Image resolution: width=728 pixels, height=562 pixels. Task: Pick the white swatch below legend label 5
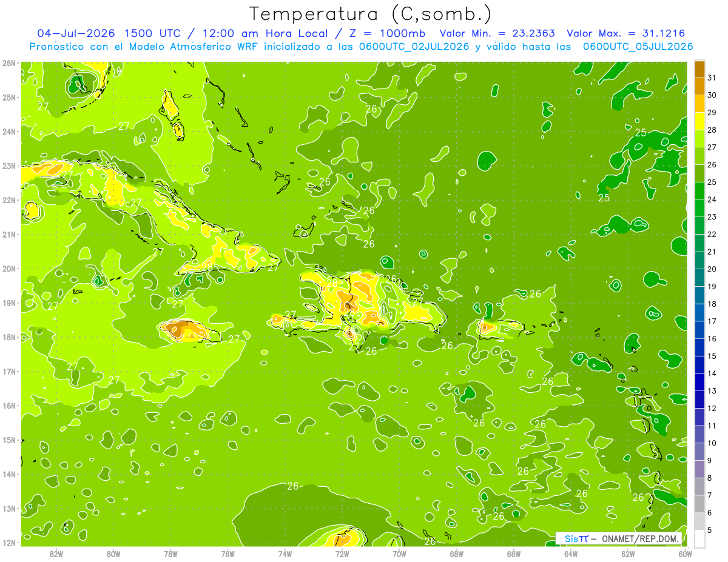(699, 539)
